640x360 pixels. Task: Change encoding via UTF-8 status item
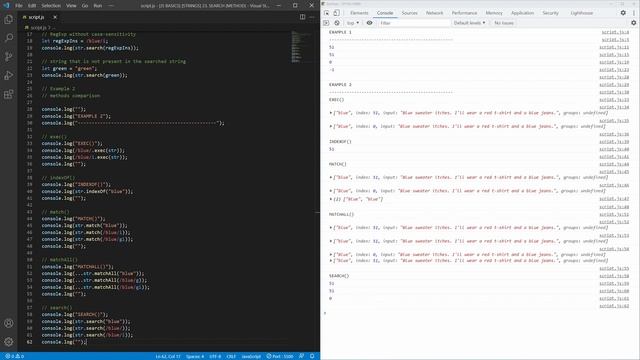tap(215, 356)
